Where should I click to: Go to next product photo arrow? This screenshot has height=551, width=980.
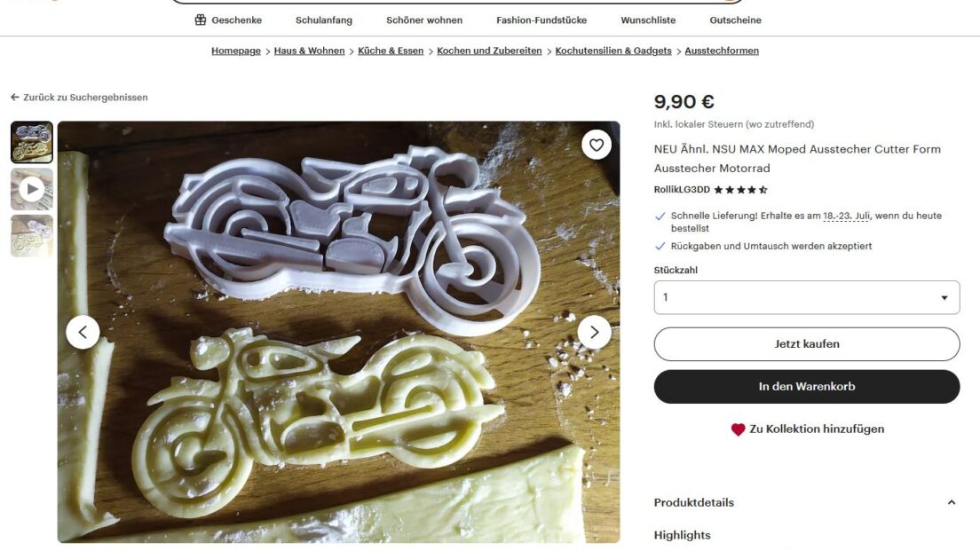pyautogui.click(x=595, y=333)
